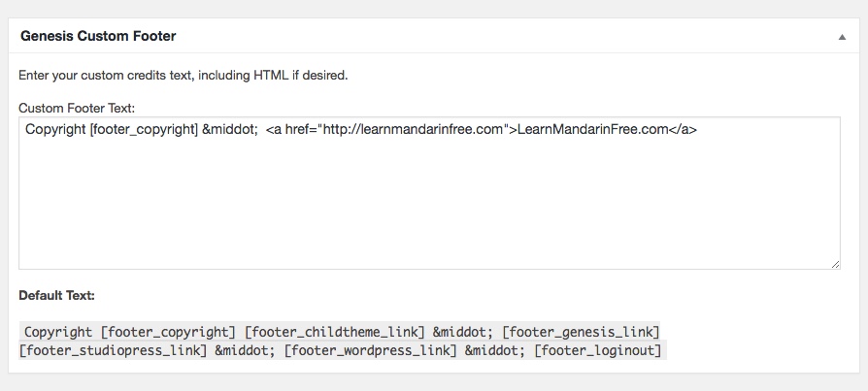Click the opening <a tag in textarea

pos(274,129)
